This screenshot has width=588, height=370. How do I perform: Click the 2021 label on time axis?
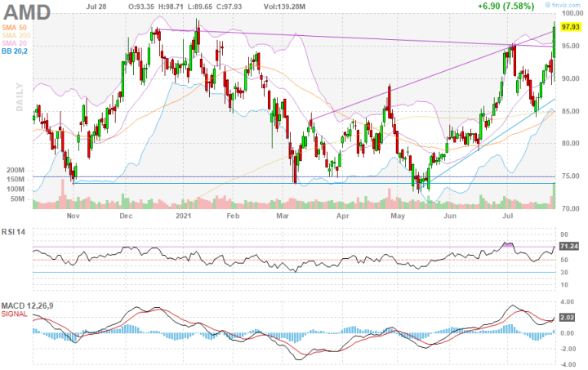click(x=184, y=216)
